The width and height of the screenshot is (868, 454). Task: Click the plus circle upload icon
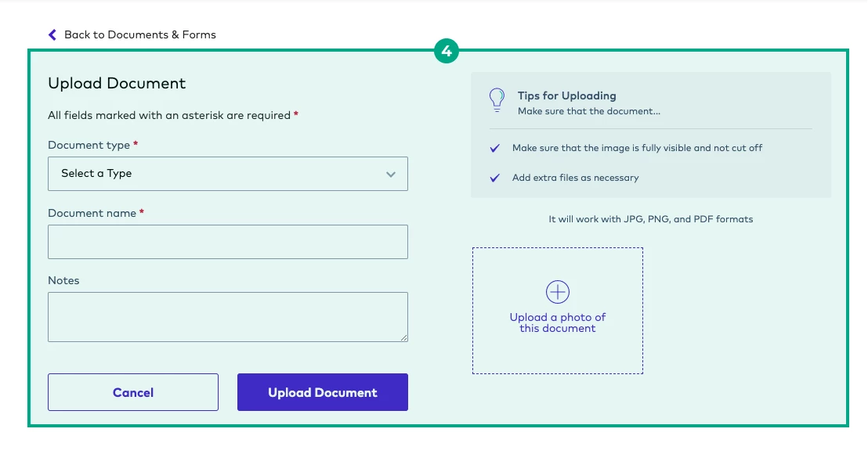click(557, 291)
